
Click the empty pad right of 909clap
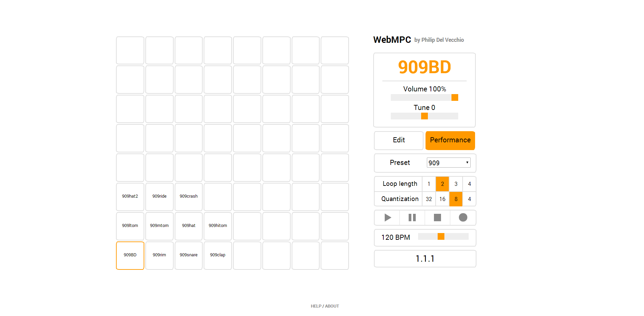click(x=247, y=255)
